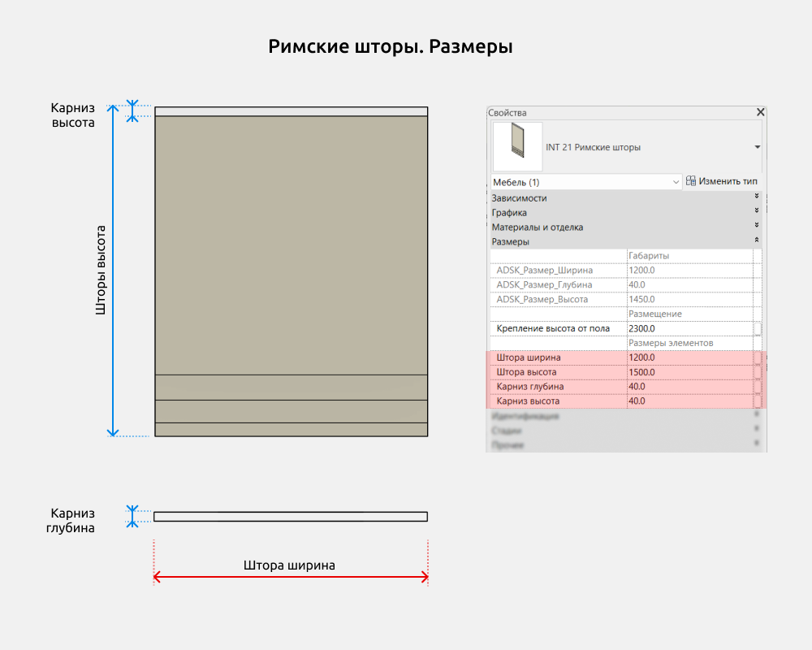Viewport: 812px width, 650px height.
Task: Click the Изменить тип button
Action: coord(721,181)
